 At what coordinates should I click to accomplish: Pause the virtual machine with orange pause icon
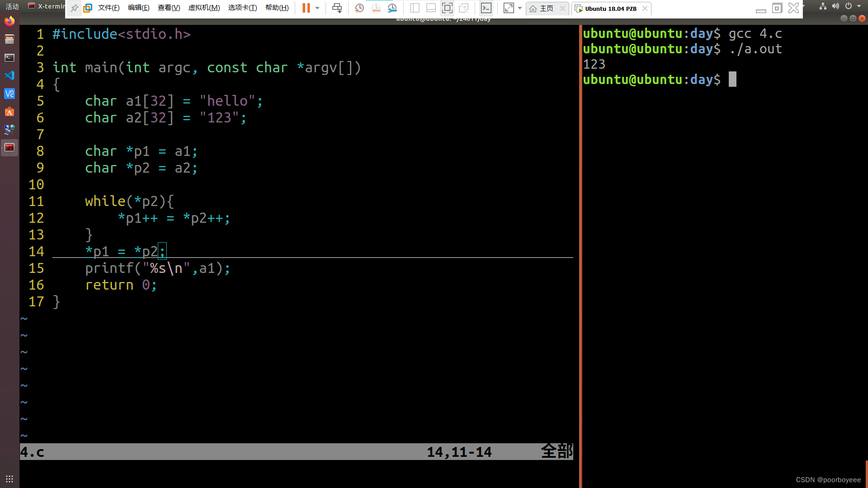(306, 8)
